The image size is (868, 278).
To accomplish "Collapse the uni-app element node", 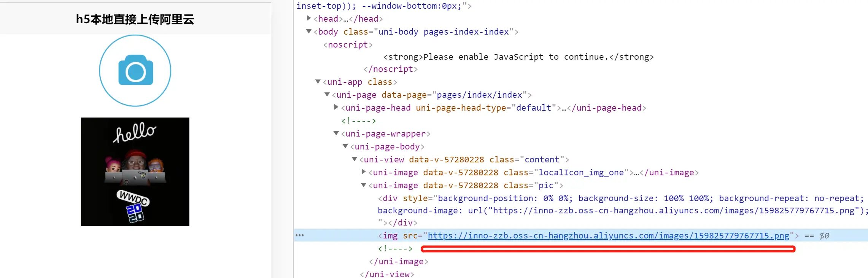I will pyautogui.click(x=318, y=81).
